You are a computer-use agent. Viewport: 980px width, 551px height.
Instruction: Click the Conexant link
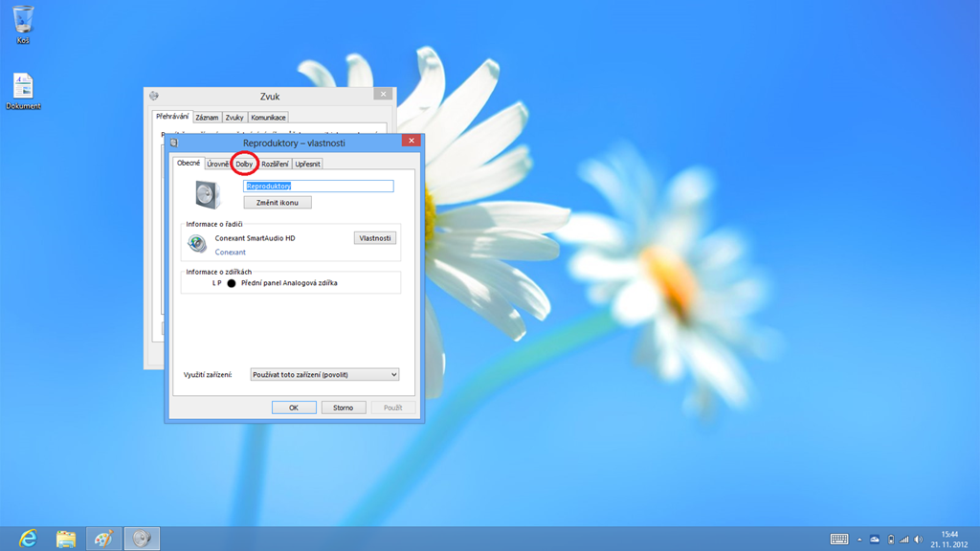(230, 253)
